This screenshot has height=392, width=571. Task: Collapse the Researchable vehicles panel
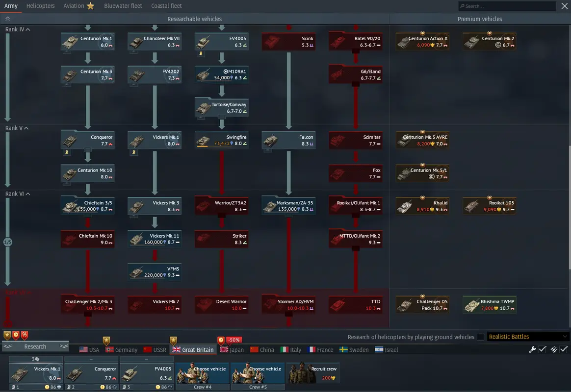(7, 19)
